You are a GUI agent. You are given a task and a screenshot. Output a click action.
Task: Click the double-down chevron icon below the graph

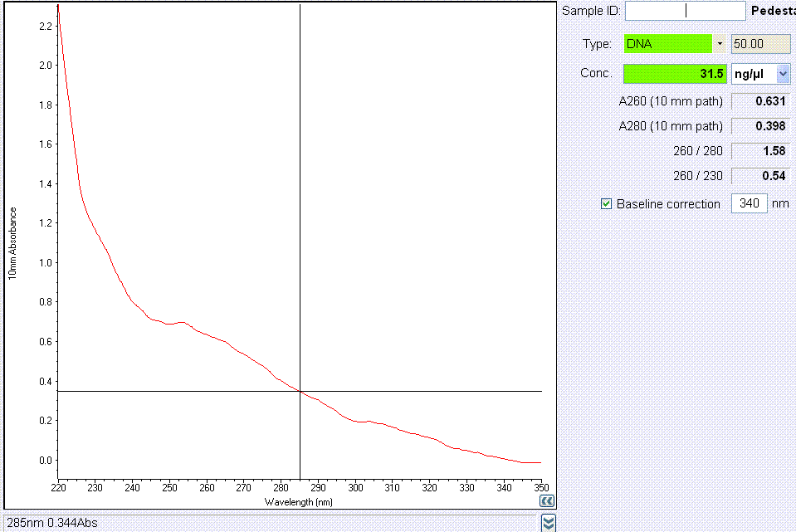tap(548, 522)
